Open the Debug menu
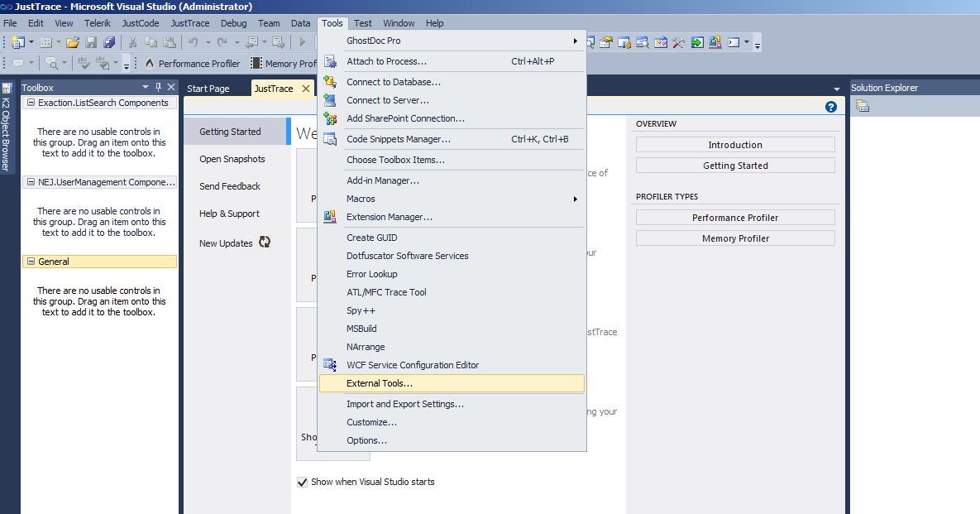The image size is (980, 514). pyautogui.click(x=234, y=23)
